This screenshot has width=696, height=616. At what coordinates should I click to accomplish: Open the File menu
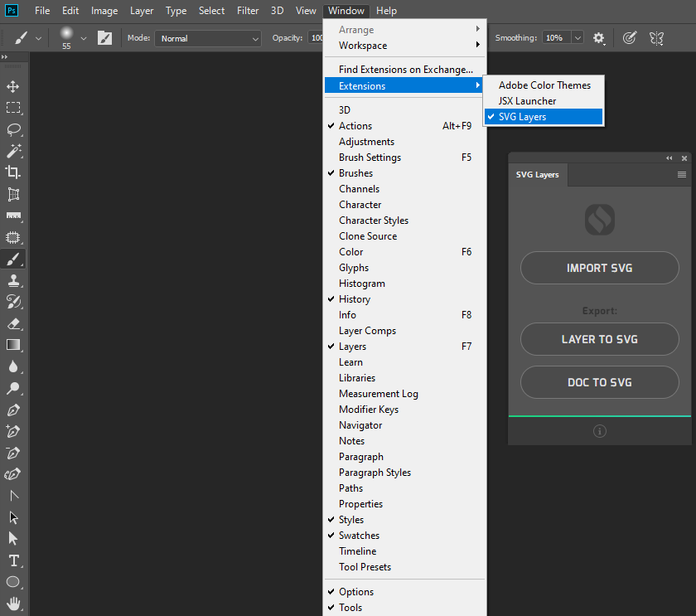click(x=42, y=11)
